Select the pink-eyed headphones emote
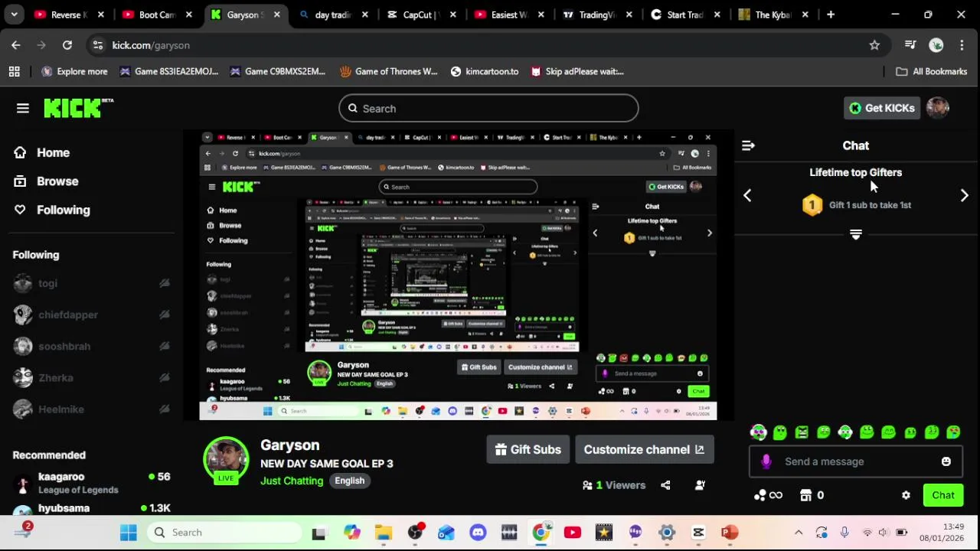This screenshot has width=980, height=551. pyautogui.click(x=758, y=432)
